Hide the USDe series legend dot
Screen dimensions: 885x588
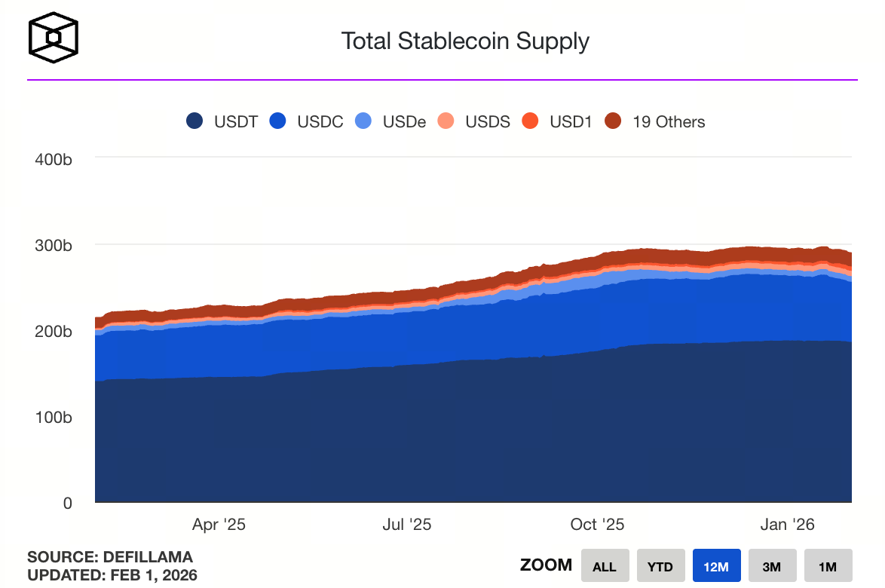363,121
